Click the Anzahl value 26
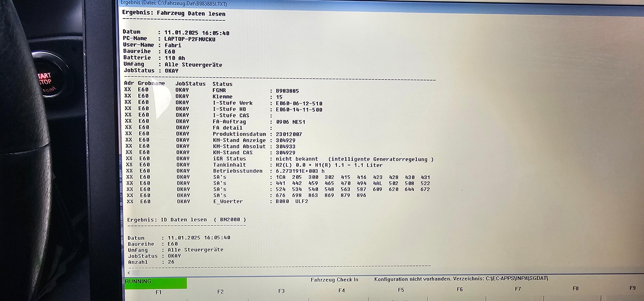 (x=171, y=262)
